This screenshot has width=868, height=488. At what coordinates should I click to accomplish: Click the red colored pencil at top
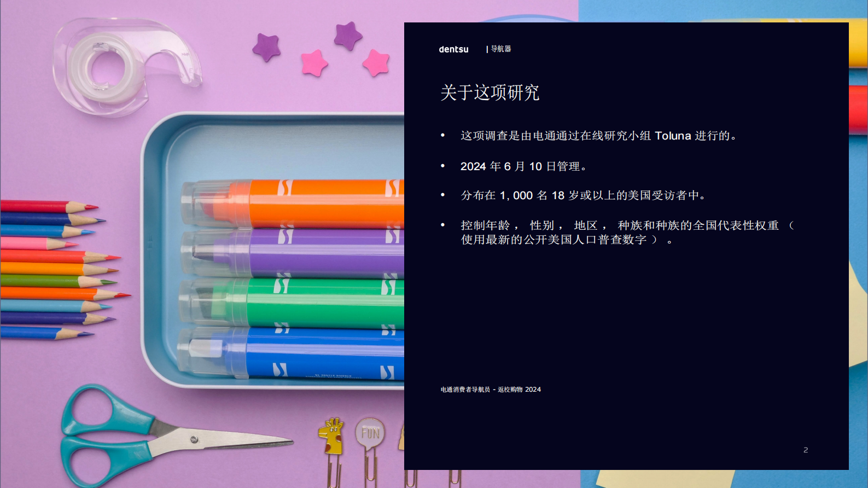click(44, 206)
